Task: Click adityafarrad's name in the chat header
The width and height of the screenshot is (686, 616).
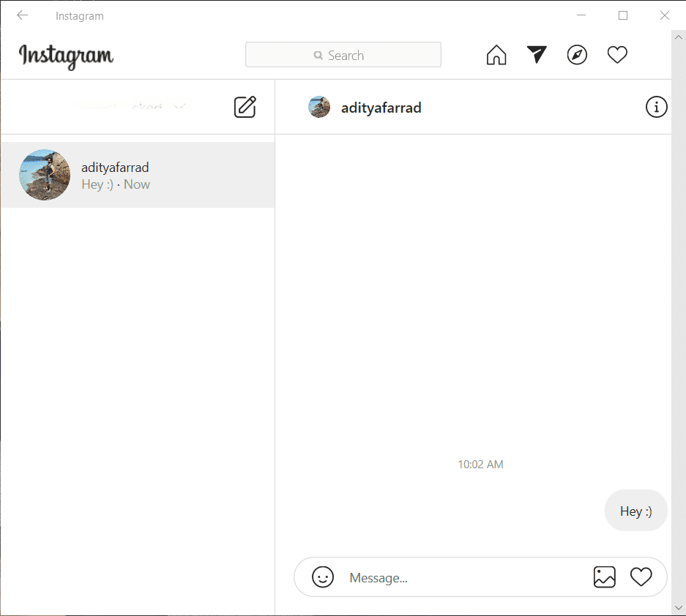Action: [x=380, y=107]
